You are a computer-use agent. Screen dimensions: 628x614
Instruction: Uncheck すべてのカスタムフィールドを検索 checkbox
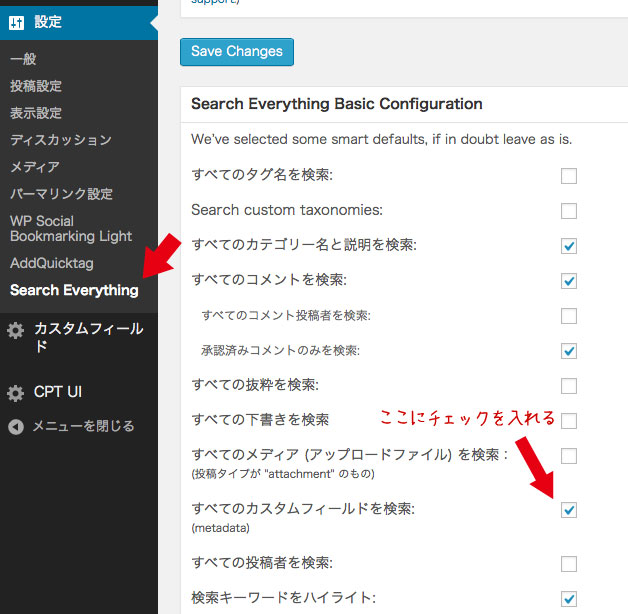pos(569,510)
